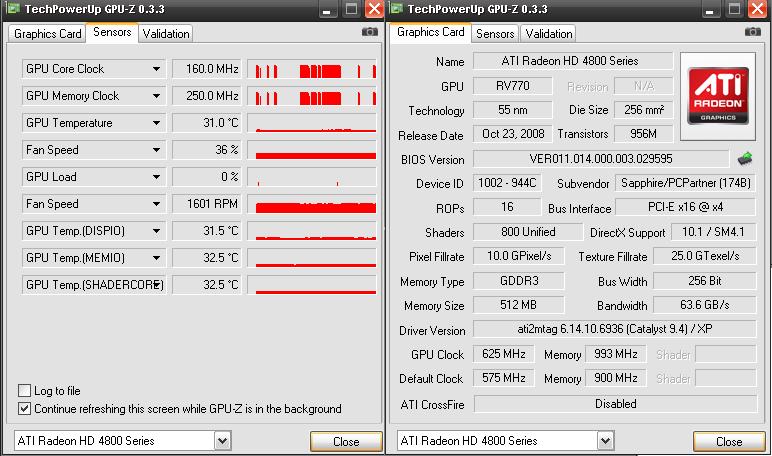Open GPU Temp.(MEMIO) sensor dropdown
Viewport: 772px width, 456px height.
pyautogui.click(x=156, y=258)
